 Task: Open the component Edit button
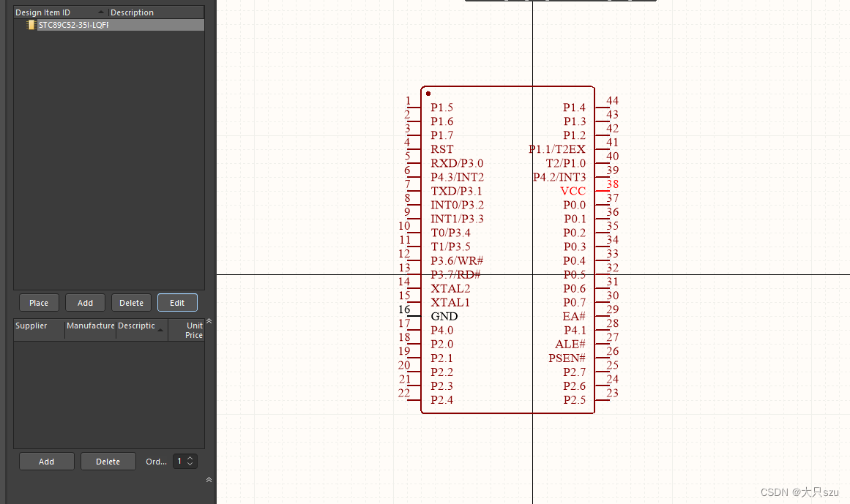tap(177, 303)
